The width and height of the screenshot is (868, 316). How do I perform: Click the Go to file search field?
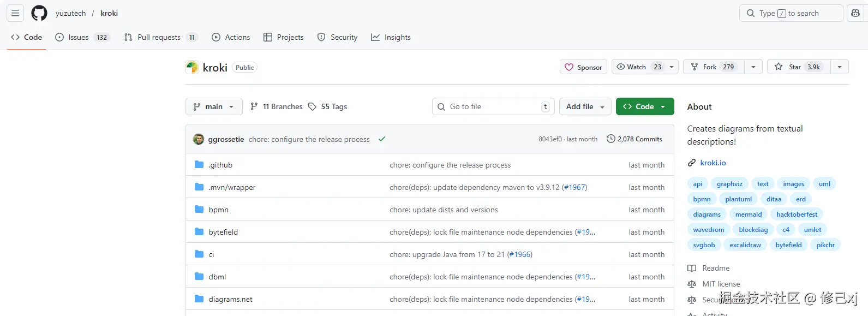(x=494, y=106)
